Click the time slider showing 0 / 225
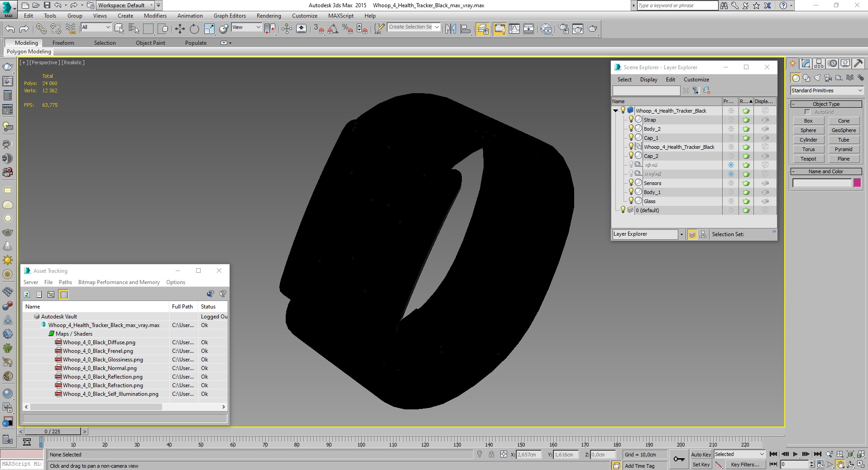This screenshot has height=470, width=868. pyautogui.click(x=53, y=431)
